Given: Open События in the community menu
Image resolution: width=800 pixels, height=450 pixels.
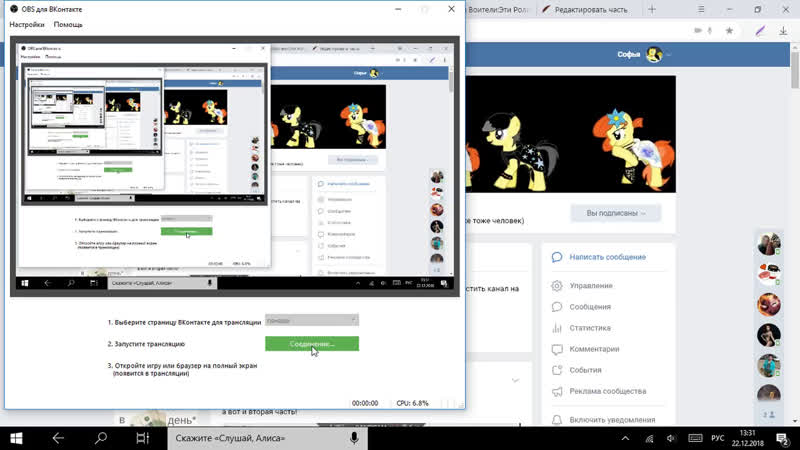Looking at the screenshot, I should point(585,370).
